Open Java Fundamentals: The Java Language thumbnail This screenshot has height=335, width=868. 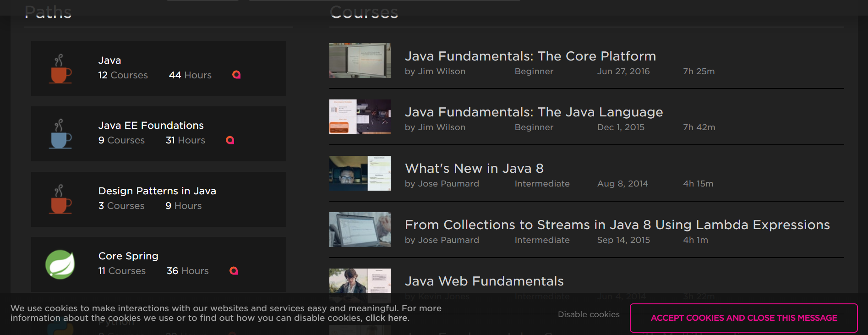pyautogui.click(x=360, y=117)
